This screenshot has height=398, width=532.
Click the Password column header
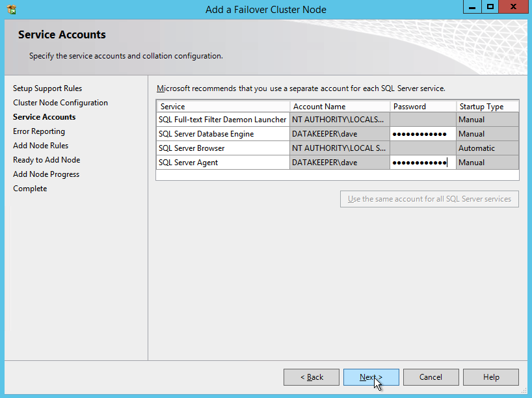click(x=423, y=107)
